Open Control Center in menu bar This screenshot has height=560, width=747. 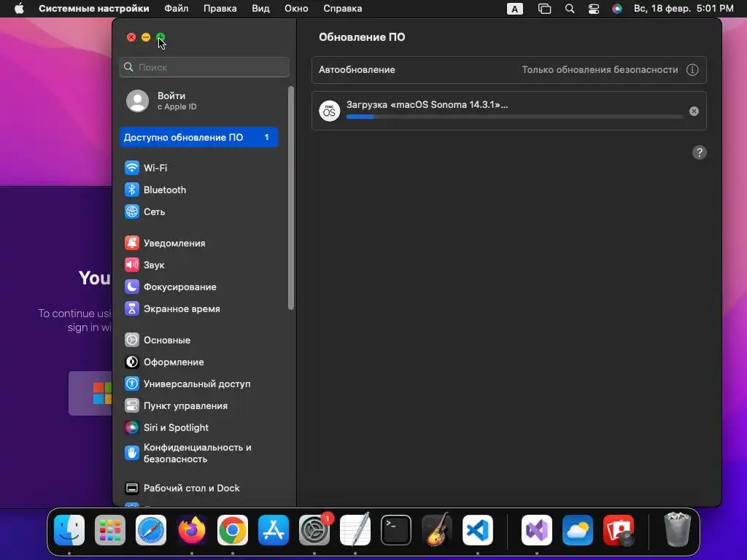click(x=594, y=9)
